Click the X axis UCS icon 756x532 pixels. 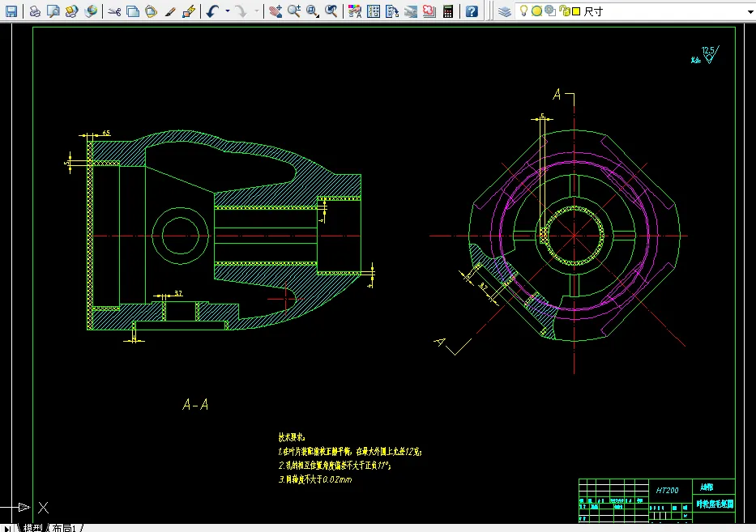pyautogui.click(x=44, y=508)
